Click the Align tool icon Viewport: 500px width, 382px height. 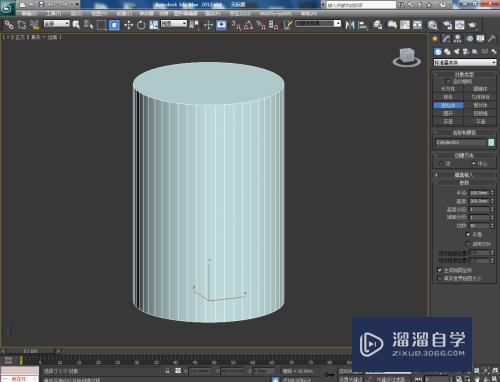363,25
